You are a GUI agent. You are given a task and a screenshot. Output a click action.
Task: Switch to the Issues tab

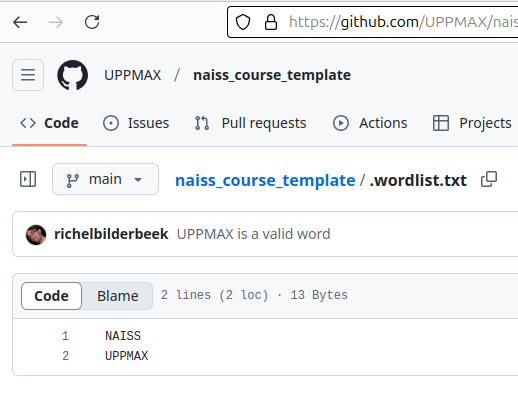click(136, 123)
